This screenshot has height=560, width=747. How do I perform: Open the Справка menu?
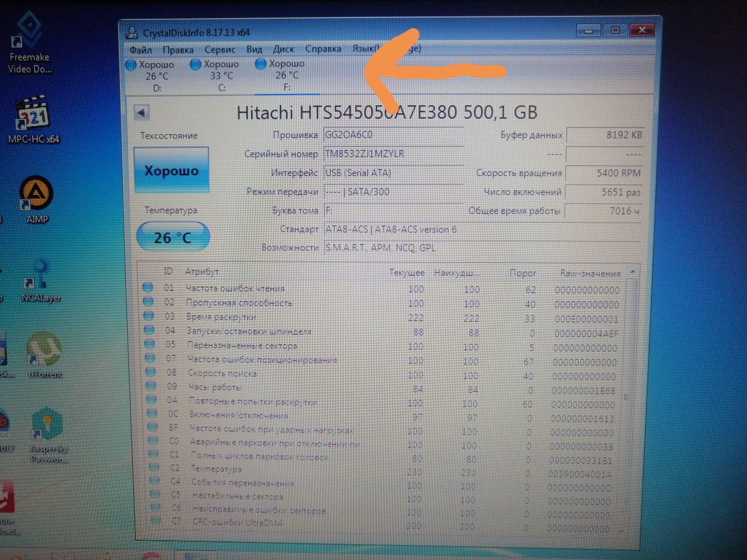[x=323, y=48]
